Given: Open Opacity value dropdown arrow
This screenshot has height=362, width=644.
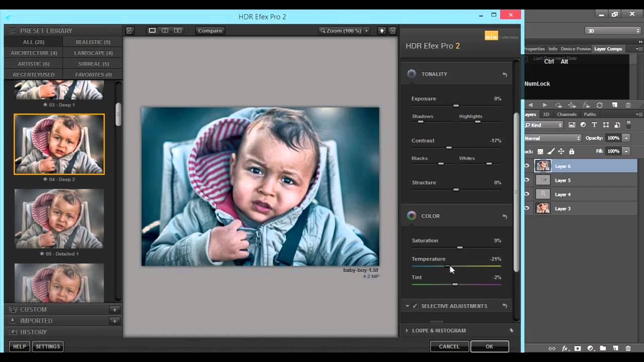Looking at the screenshot, I should (626, 138).
